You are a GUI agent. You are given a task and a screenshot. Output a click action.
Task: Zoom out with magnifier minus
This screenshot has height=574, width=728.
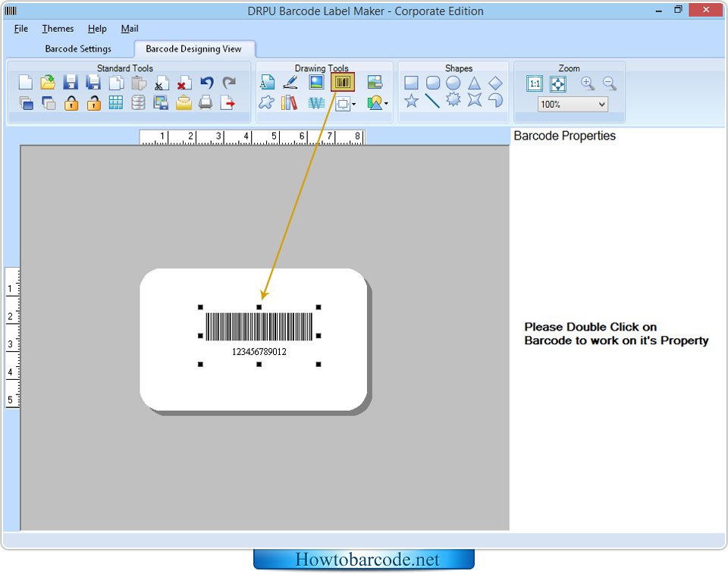coord(610,83)
